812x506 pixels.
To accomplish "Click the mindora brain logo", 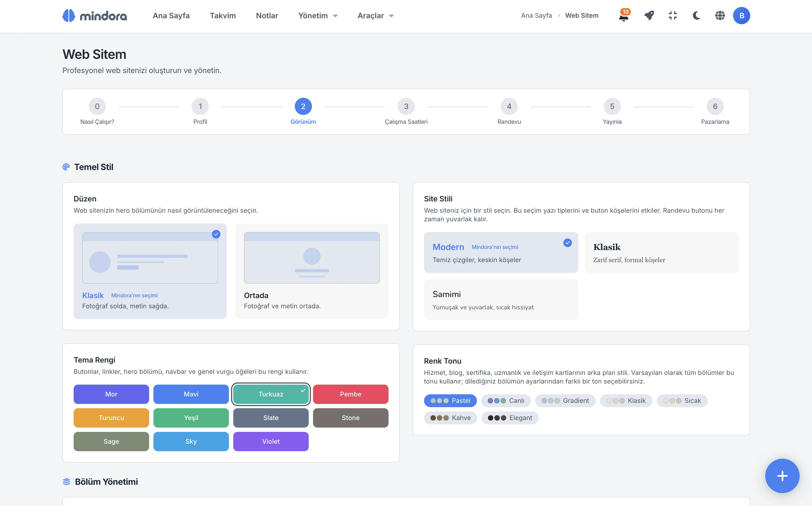I will 95,16.
